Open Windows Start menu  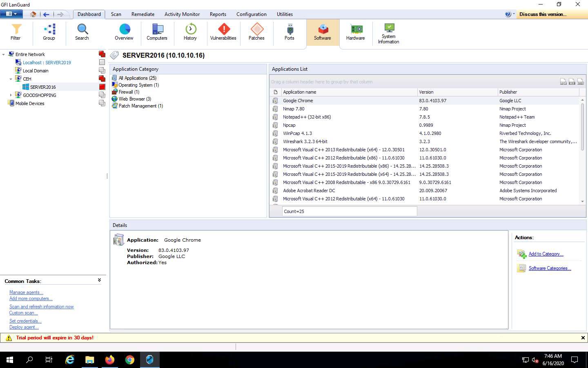(10, 360)
